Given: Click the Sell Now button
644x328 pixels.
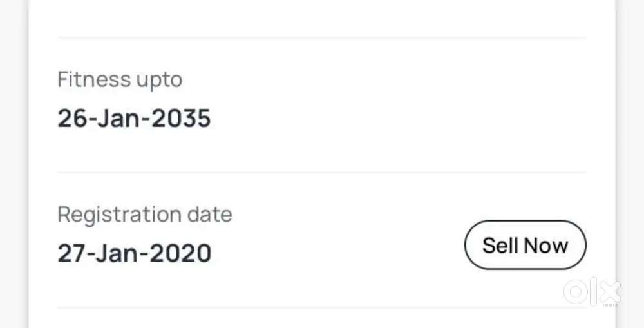Looking at the screenshot, I should pos(526,245).
